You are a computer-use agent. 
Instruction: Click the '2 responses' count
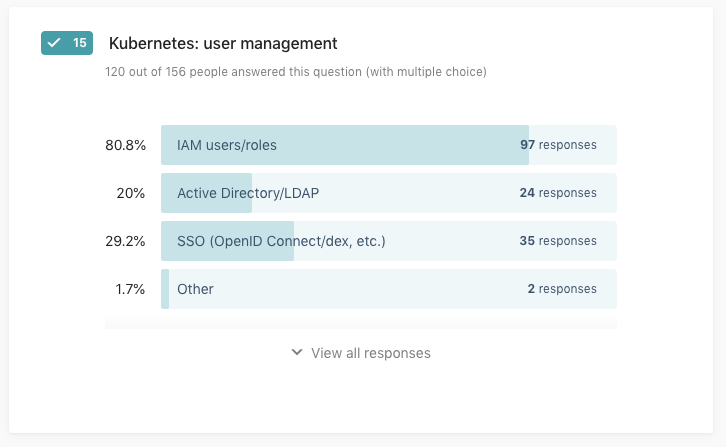tap(562, 289)
